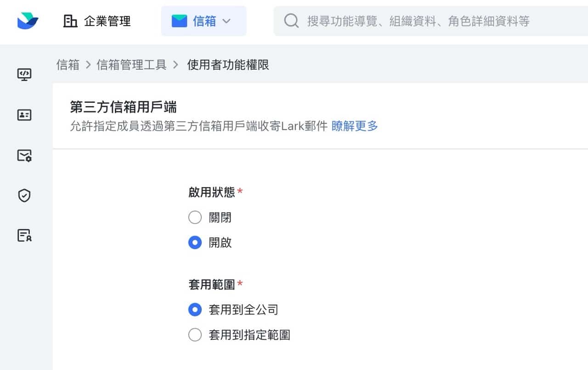
Task: Select the 開啟 radio button
Action: click(195, 243)
